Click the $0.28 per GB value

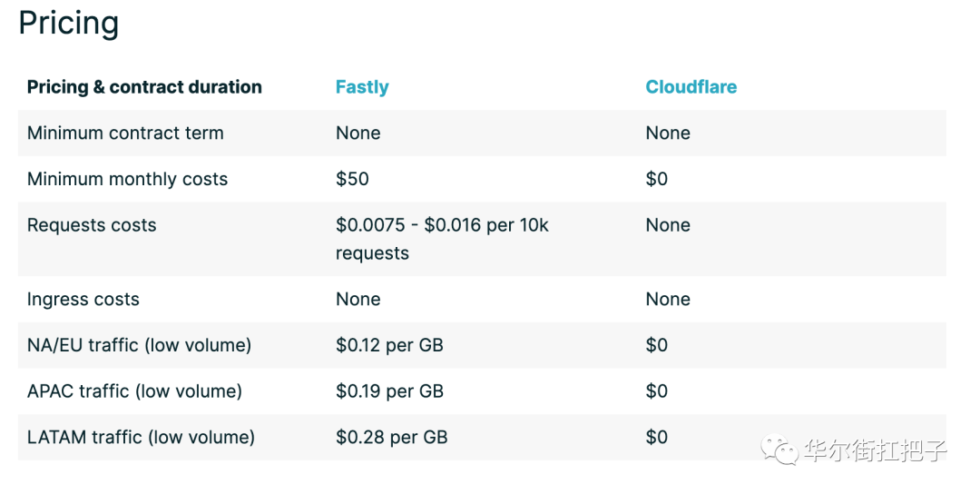click(x=391, y=437)
